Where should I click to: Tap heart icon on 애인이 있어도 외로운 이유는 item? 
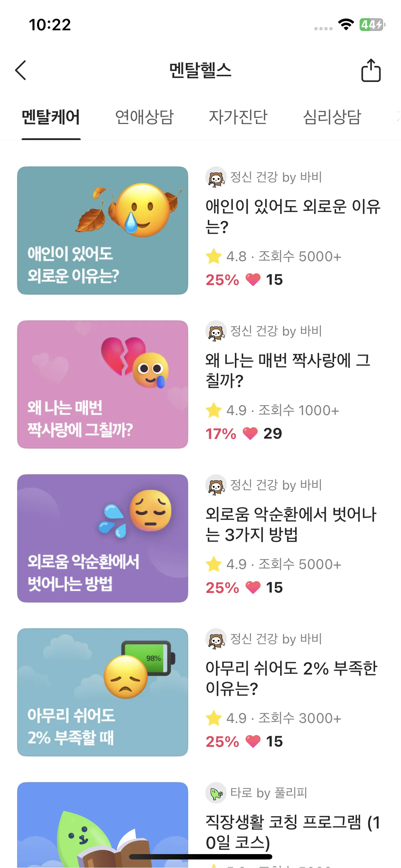pos(253,280)
